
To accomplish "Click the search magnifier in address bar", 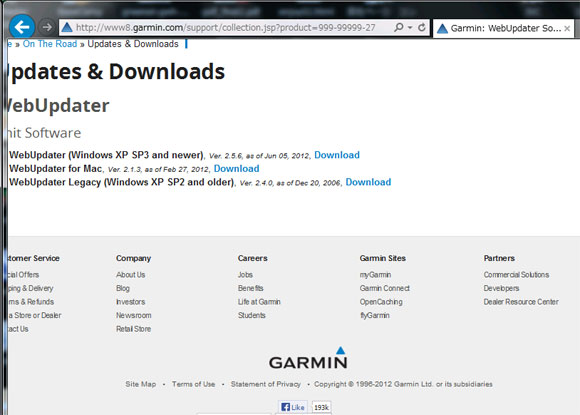I will pos(399,27).
